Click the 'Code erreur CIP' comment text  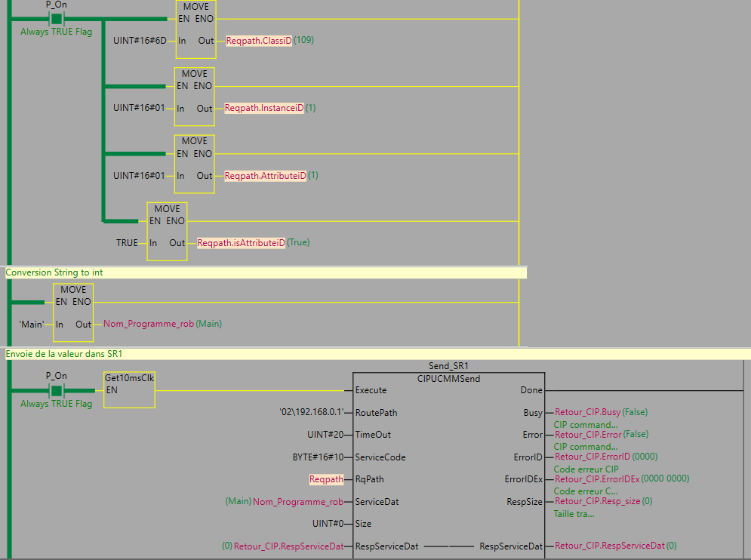[x=586, y=469]
